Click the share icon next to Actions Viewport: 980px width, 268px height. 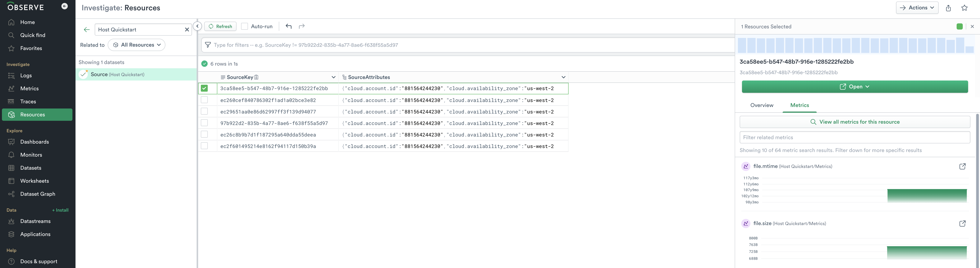tap(948, 8)
